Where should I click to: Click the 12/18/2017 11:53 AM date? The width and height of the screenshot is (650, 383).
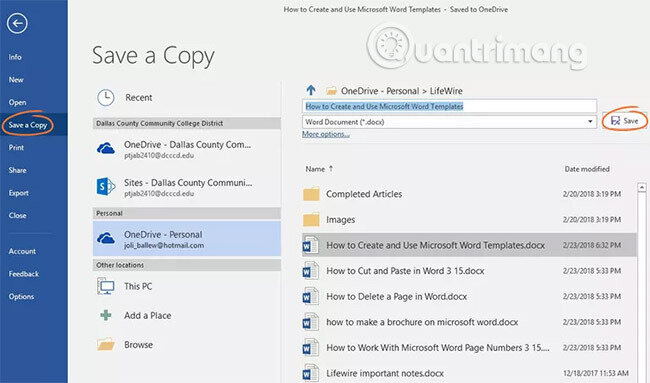[x=596, y=373]
